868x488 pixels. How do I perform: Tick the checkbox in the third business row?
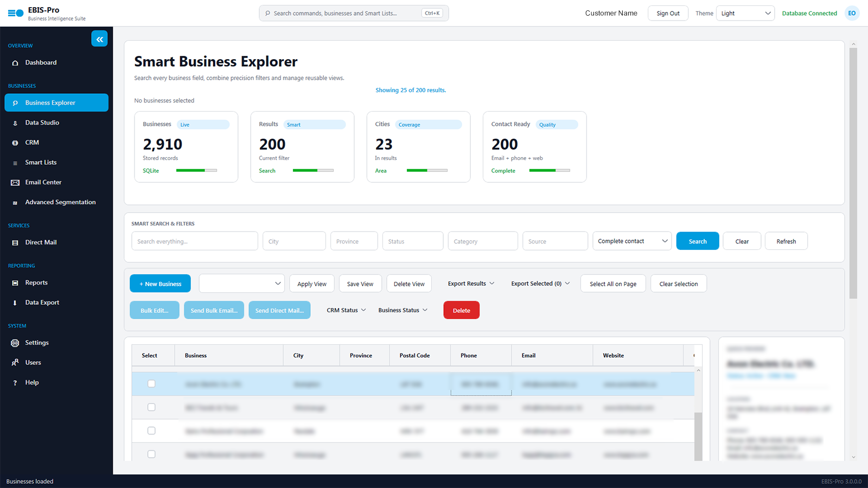[151, 431]
